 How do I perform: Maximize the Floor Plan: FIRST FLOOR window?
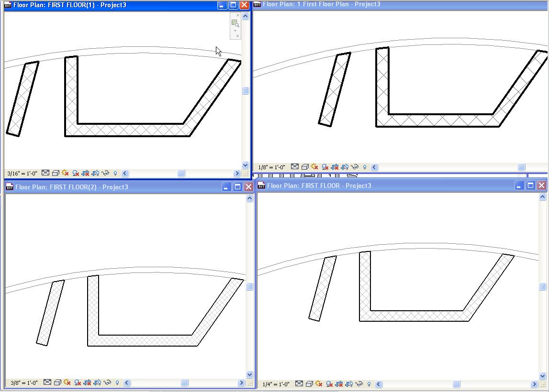(x=530, y=185)
